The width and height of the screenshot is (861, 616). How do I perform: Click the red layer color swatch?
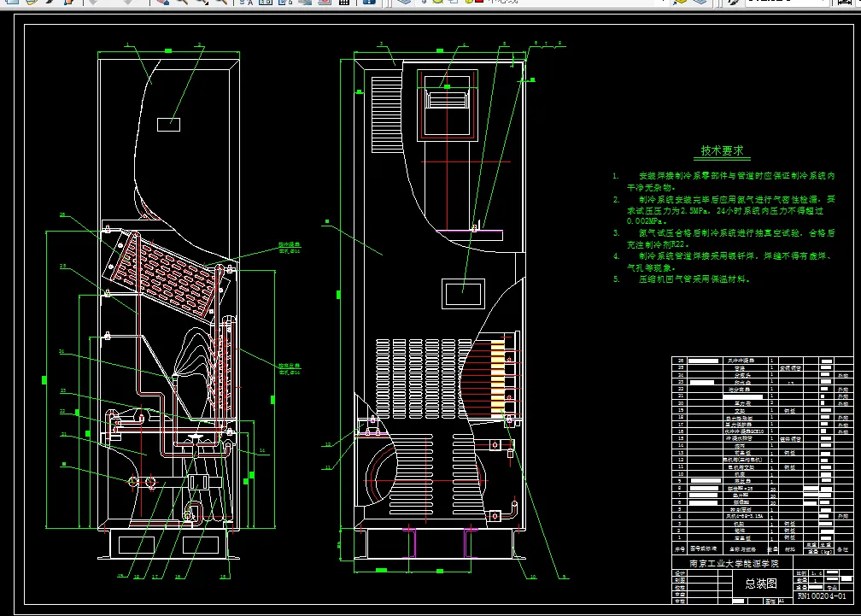tap(478, 3)
